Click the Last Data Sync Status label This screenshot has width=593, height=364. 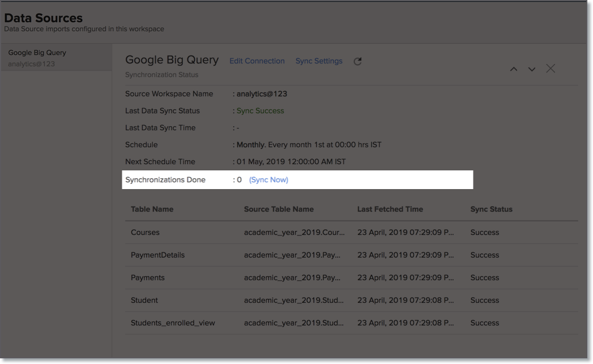pos(162,111)
